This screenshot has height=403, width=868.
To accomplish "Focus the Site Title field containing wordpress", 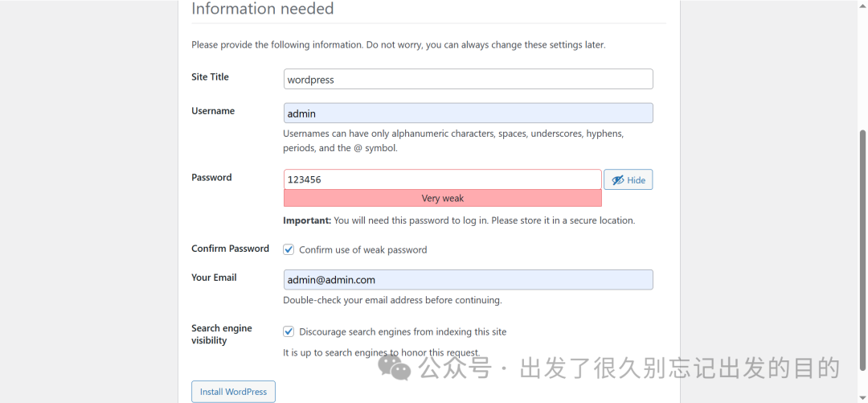I will [x=468, y=80].
